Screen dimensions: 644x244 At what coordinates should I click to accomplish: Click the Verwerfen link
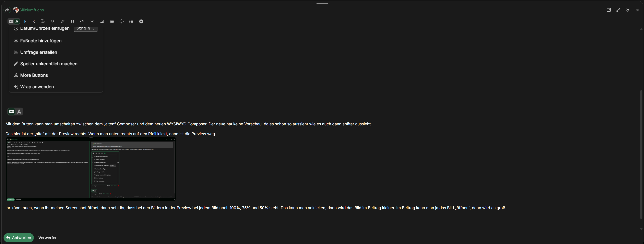point(48,238)
